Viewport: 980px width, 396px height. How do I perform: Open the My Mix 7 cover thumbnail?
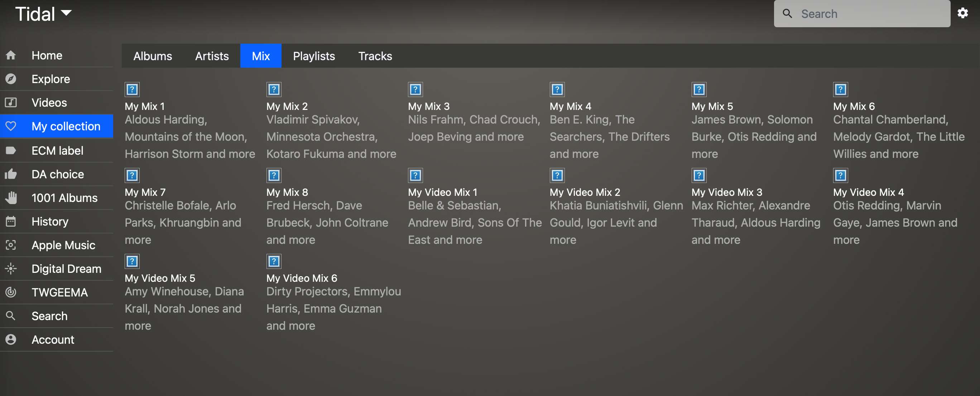pyautogui.click(x=132, y=175)
